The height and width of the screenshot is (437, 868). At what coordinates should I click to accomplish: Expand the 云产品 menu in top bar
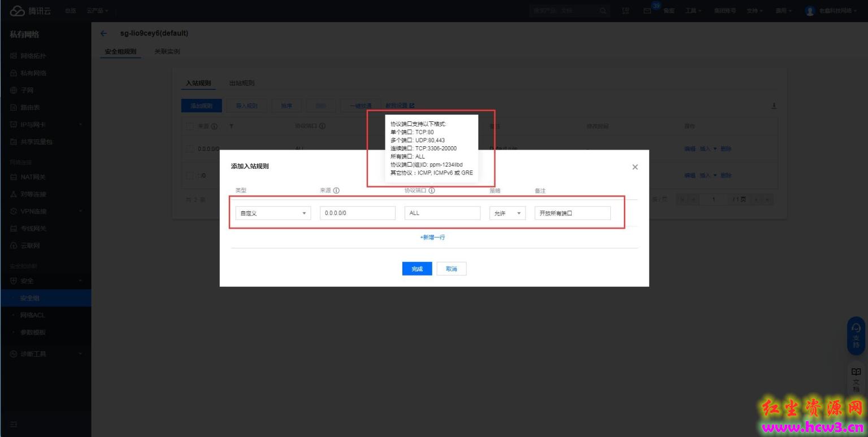[97, 11]
